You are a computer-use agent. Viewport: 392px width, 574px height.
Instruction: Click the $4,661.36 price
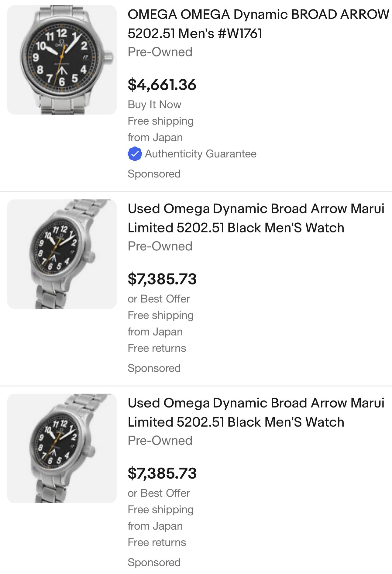pos(162,85)
